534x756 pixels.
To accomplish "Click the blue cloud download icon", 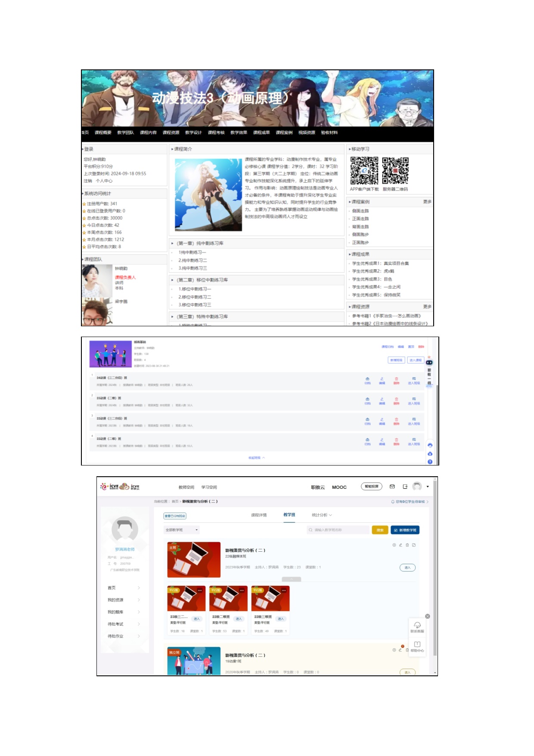I will click(430, 453).
